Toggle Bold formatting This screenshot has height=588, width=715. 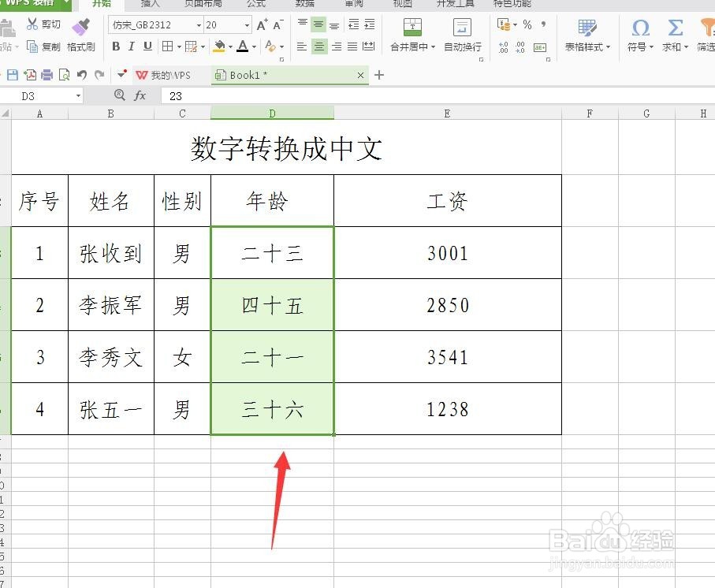115,47
